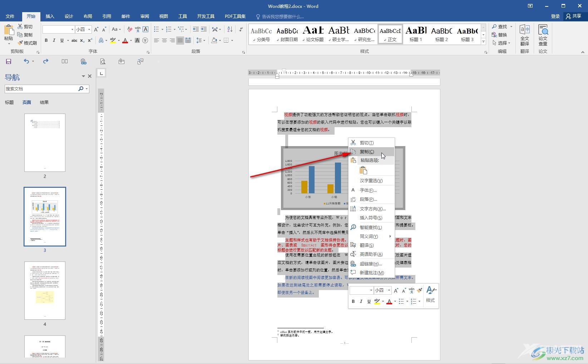Screen dimensions: 588x364
Task: Click the Read Mode book icon in quick toolbar
Action: point(65,61)
